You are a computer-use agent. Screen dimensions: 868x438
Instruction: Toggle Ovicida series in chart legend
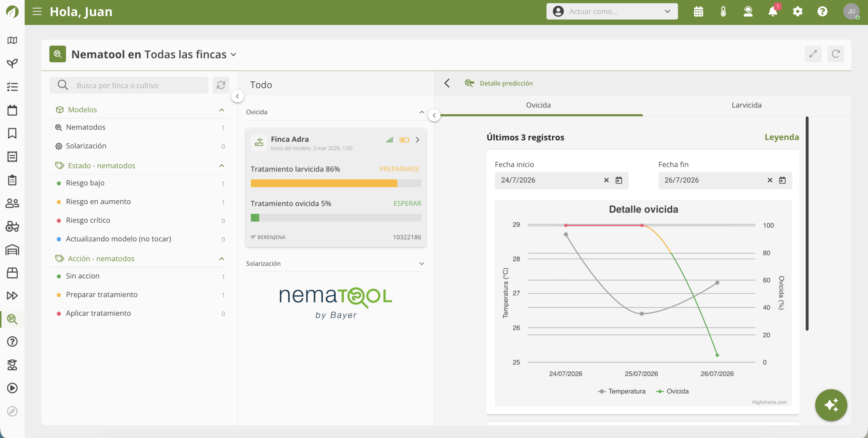click(x=672, y=391)
